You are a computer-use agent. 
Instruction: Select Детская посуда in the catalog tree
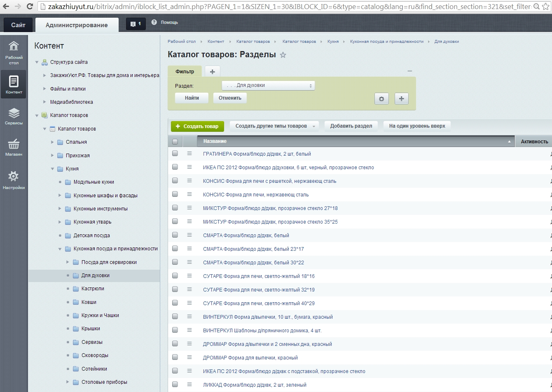[x=91, y=236]
